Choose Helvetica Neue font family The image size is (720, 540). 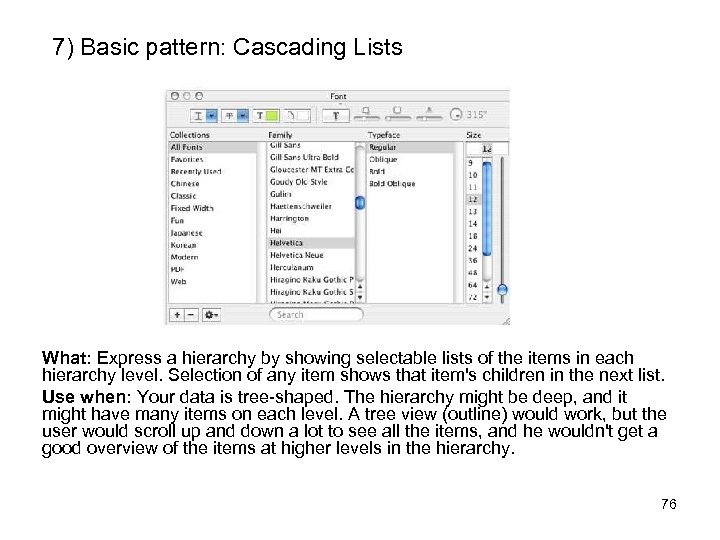[x=311, y=255]
